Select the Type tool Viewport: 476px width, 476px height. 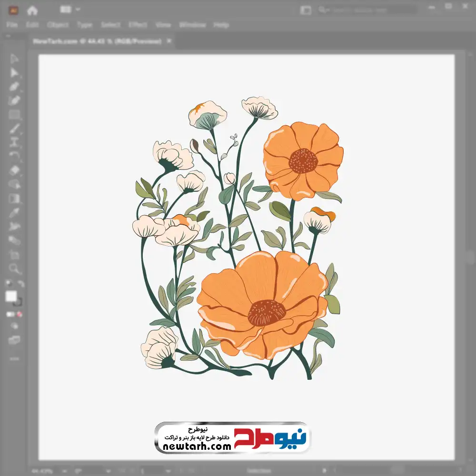(14, 142)
